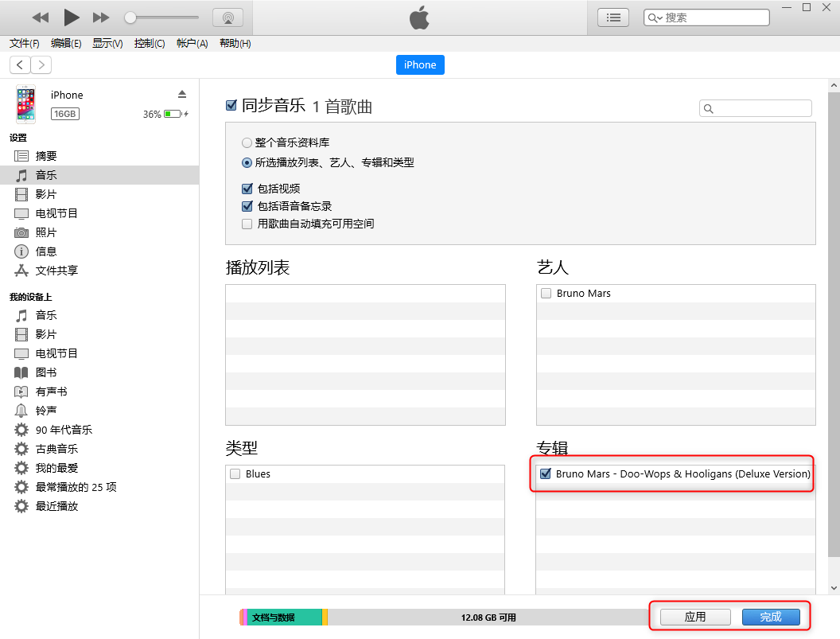Viewport: 840px width, 639px height.
Task: Toggle the list view icon
Action: (x=613, y=18)
